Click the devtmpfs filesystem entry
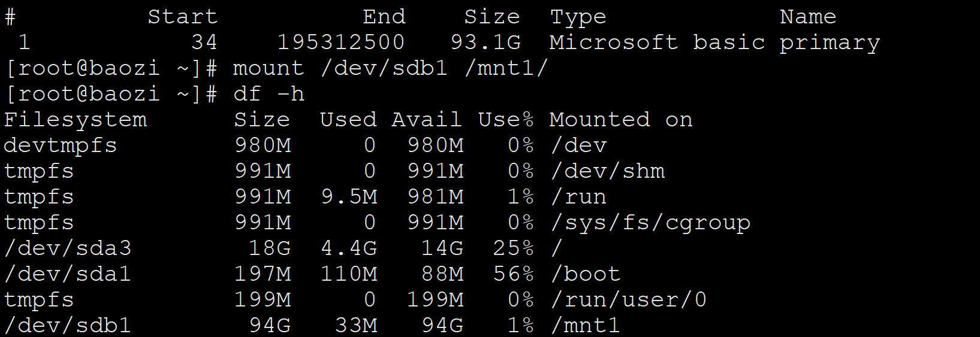The height and width of the screenshot is (337, 980). tap(60, 145)
